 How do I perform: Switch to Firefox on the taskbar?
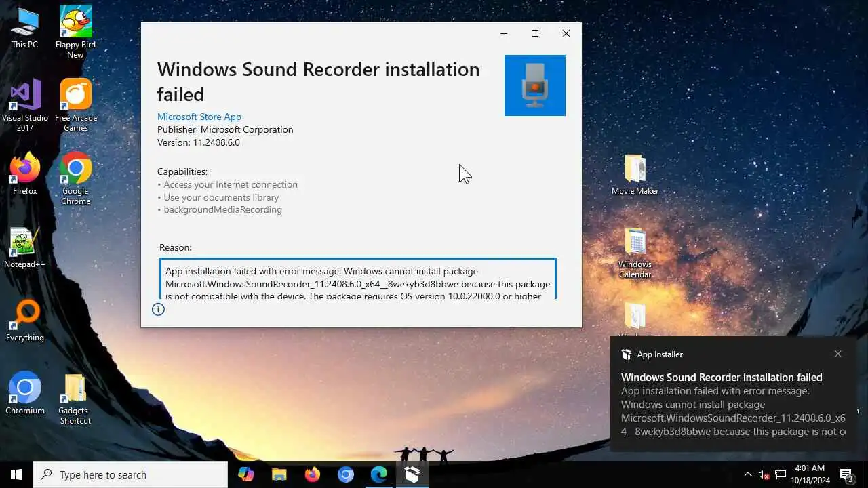tap(313, 474)
